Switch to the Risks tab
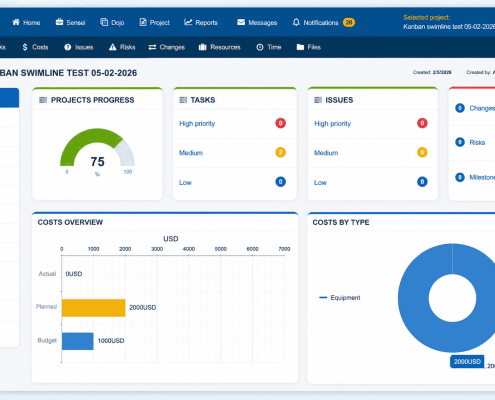Image resolution: width=495 pixels, height=400 pixels. pyautogui.click(x=122, y=47)
